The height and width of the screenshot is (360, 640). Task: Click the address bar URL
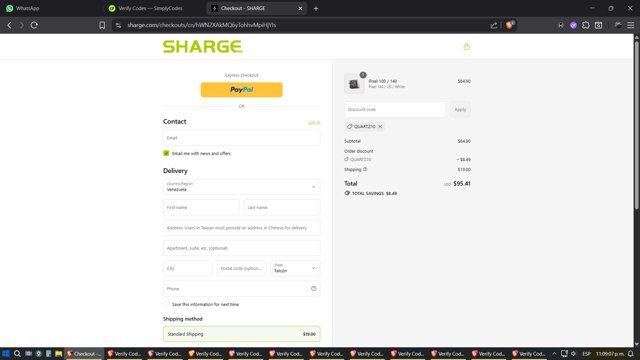[x=202, y=25]
